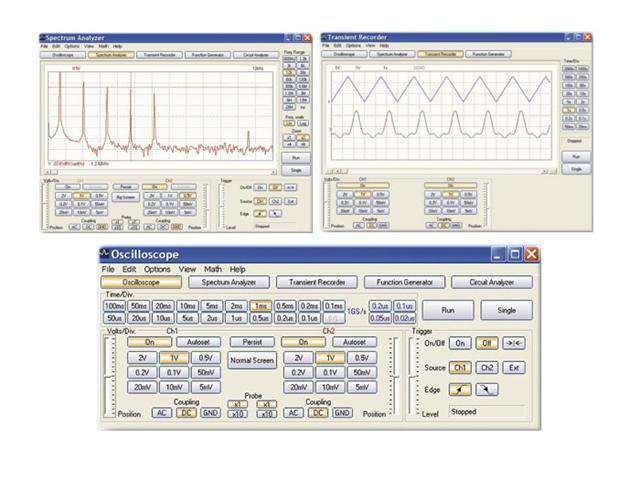Select falling edge trigger icon
This screenshot has width=640, height=480.
click(x=487, y=388)
